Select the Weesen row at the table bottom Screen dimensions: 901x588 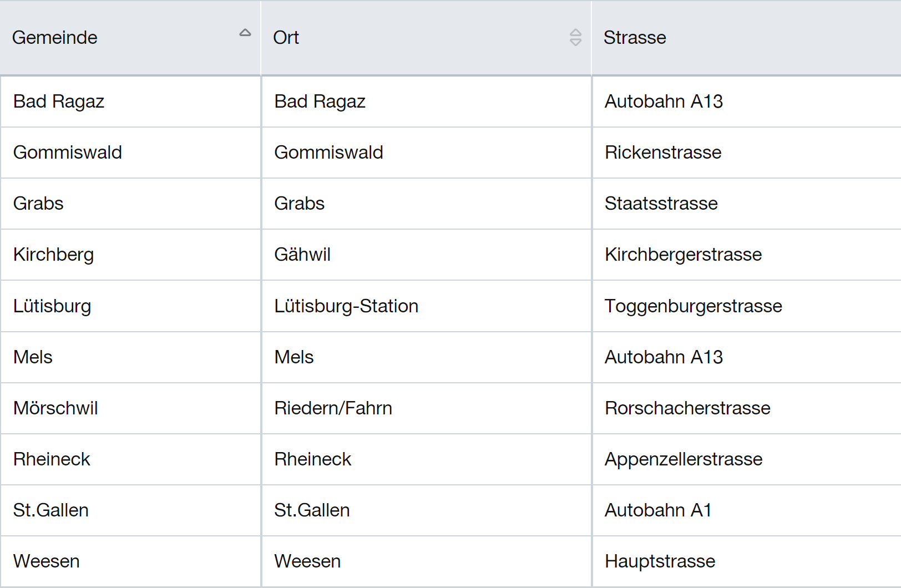(46, 561)
